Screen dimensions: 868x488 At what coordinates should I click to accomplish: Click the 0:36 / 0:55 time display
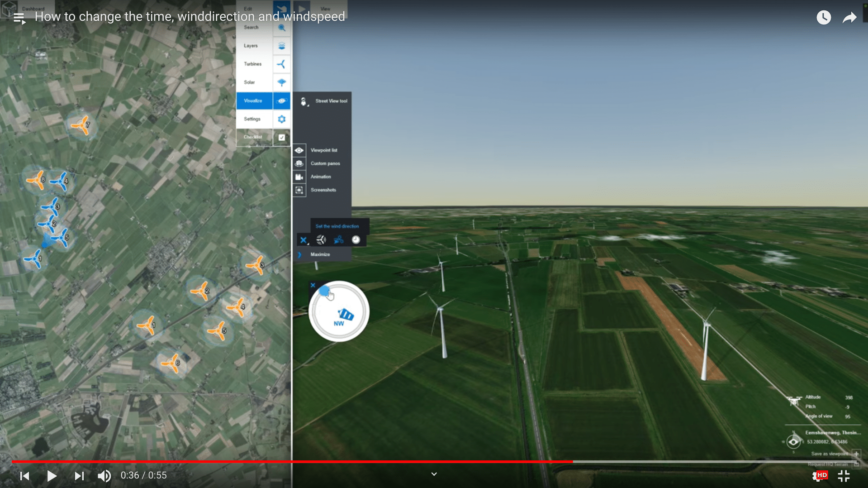(143, 475)
